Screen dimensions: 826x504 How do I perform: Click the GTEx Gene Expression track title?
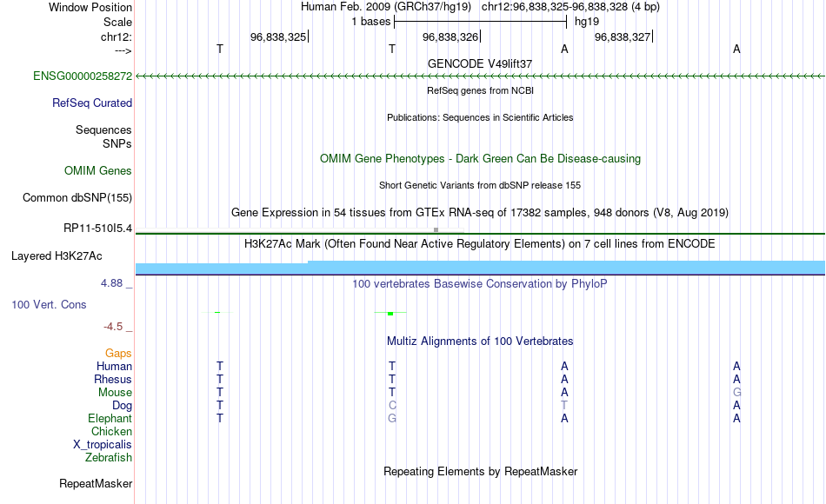480,212
